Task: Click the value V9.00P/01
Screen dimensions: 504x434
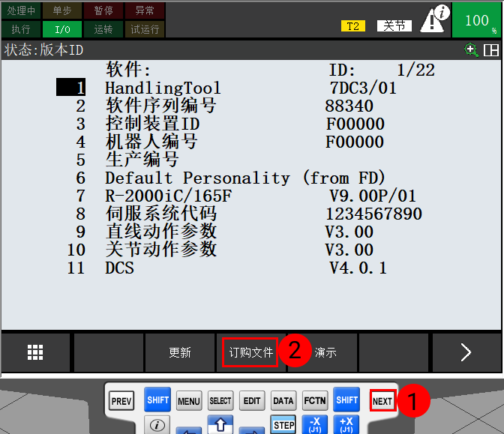Action: click(373, 196)
